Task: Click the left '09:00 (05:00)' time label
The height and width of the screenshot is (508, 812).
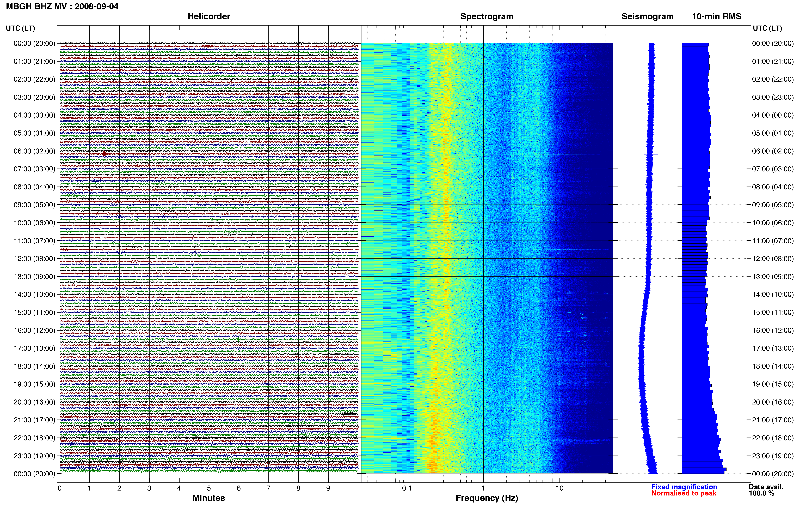Action: [x=34, y=205]
